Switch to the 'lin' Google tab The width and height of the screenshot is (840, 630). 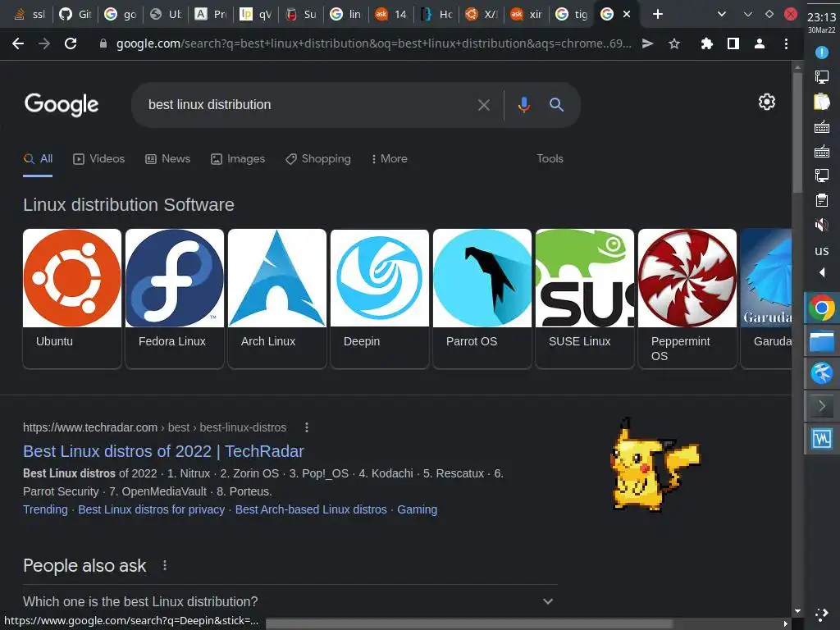(345, 15)
